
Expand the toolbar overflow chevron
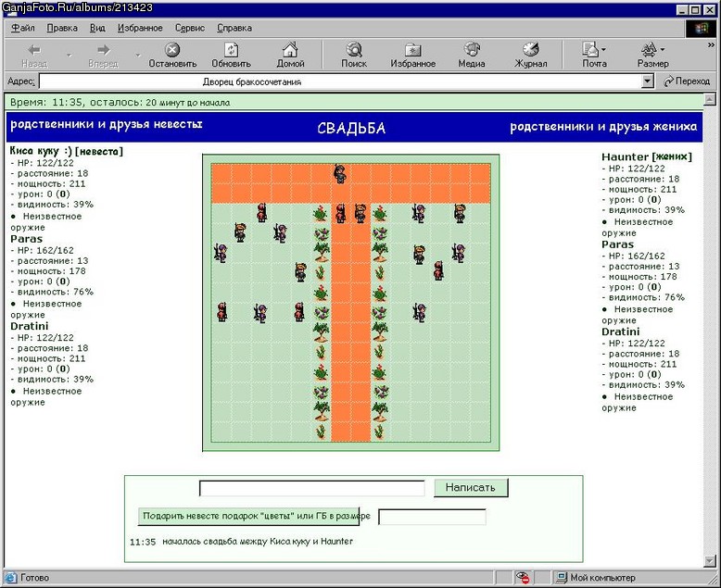tap(712, 45)
